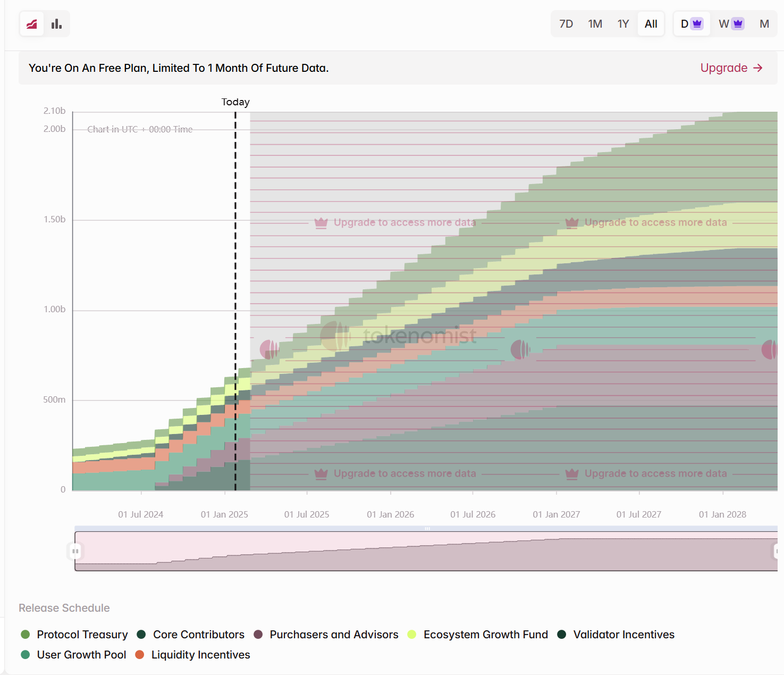The height and width of the screenshot is (675, 784).
Task: Click the crown icon beside the D interval
Action: tap(697, 24)
